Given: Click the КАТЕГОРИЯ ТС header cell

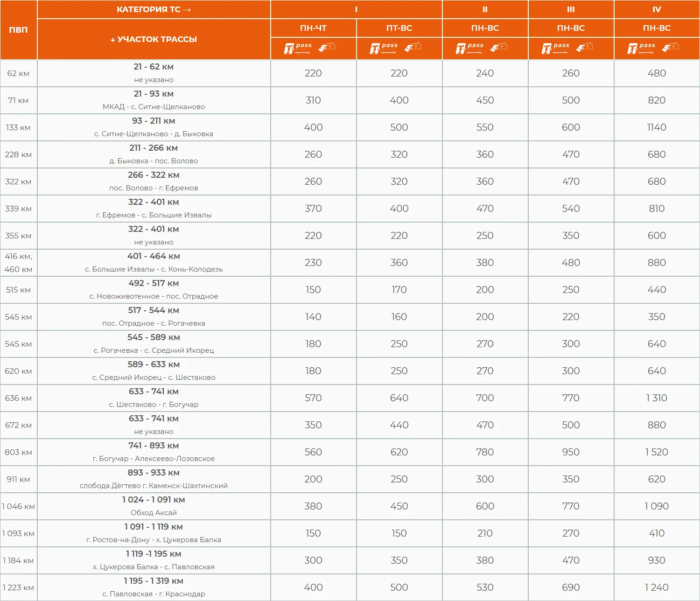Looking at the screenshot, I should pos(154,10).
